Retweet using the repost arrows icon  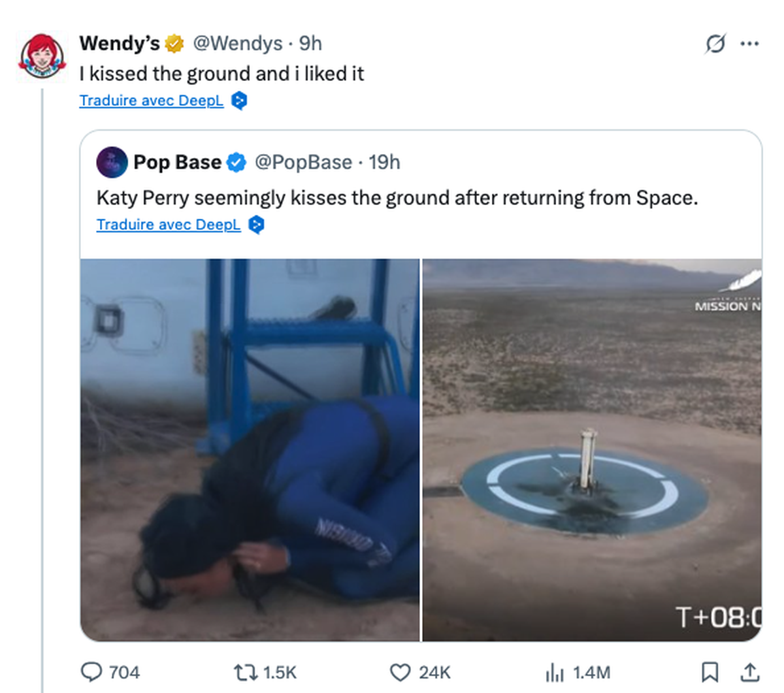244,672
